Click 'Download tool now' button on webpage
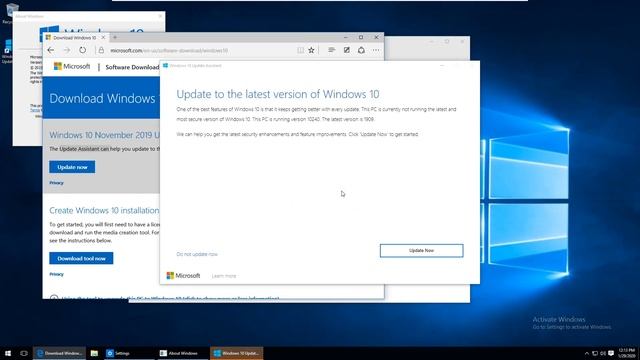 (81, 258)
